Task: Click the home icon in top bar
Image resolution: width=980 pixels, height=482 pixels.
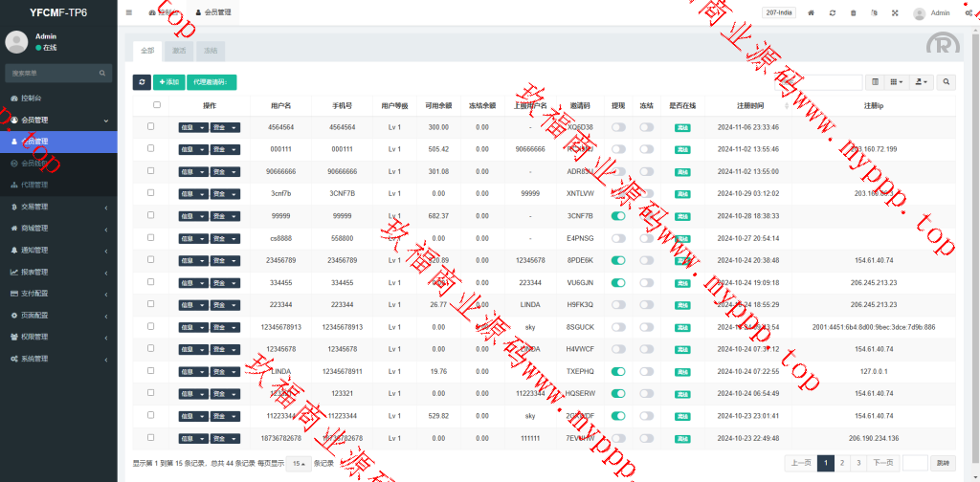Action: (x=812, y=13)
